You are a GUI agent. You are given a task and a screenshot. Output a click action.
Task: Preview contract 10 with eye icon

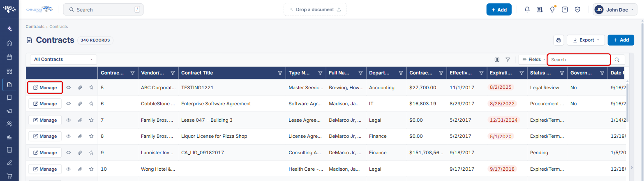click(x=69, y=169)
